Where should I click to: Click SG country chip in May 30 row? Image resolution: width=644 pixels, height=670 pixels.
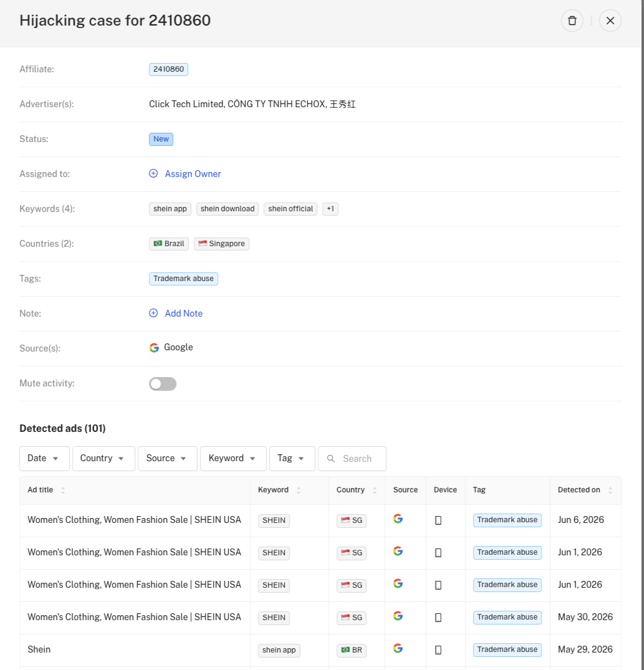coord(351,618)
